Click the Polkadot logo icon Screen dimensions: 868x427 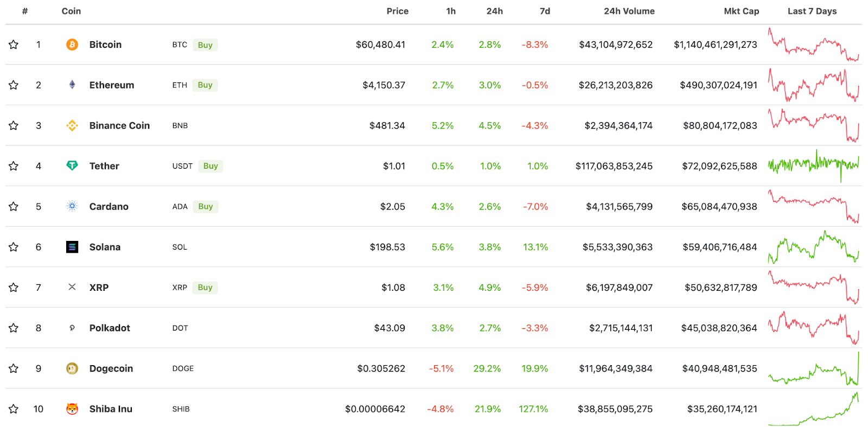pos(72,328)
